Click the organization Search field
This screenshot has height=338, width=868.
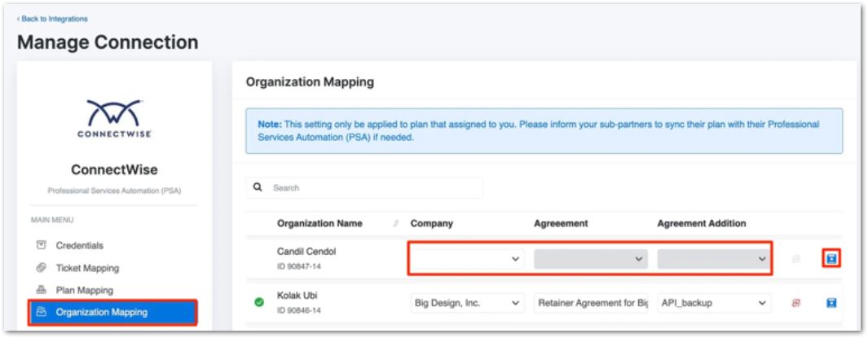click(x=375, y=187)
